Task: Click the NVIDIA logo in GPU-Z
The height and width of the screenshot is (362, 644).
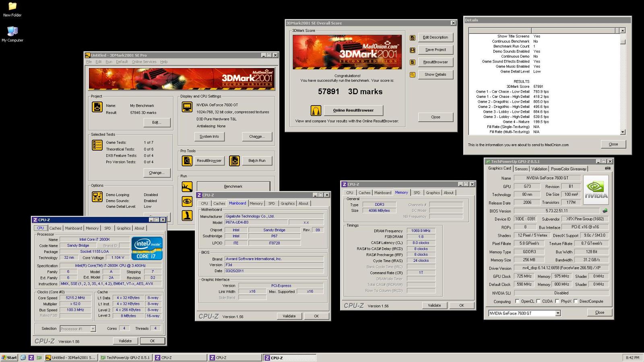Action: [596, 190]
